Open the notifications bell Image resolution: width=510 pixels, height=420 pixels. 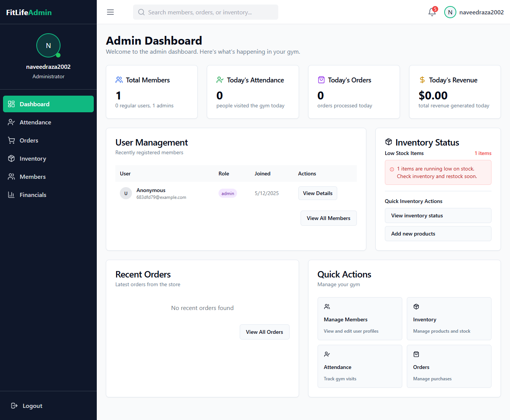click(432, 12)
